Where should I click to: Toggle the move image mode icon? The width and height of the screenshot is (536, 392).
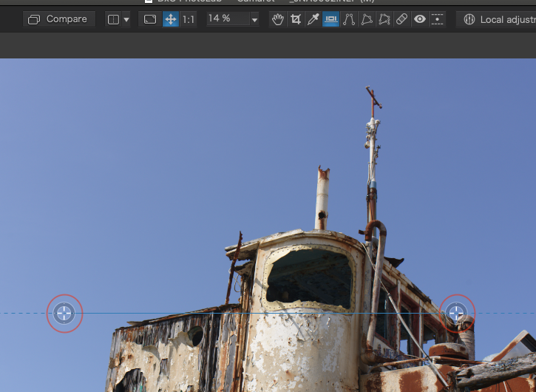point(171,19)
